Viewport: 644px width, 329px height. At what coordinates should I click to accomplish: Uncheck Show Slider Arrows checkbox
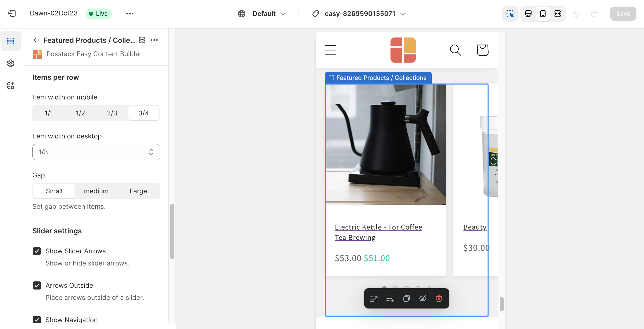37,251
